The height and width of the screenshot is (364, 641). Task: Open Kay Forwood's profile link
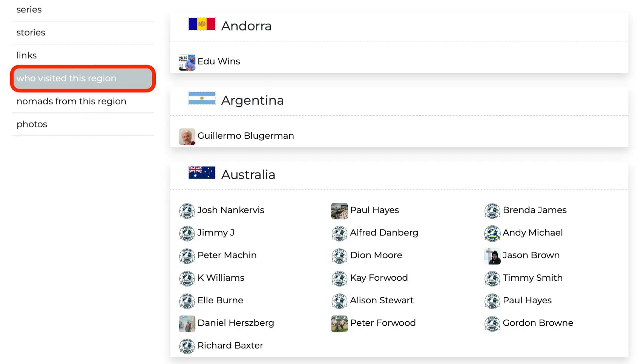379,278
